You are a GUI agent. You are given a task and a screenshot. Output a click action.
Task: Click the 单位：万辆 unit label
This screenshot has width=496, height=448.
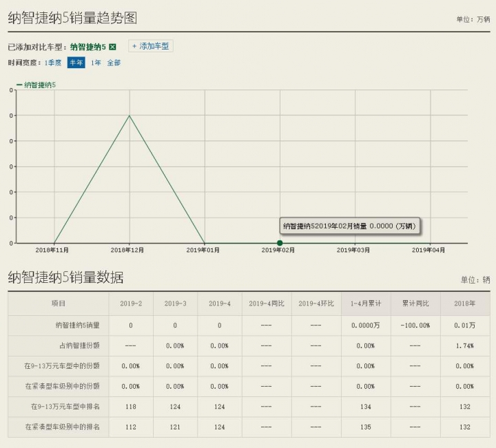coord(473,19)
